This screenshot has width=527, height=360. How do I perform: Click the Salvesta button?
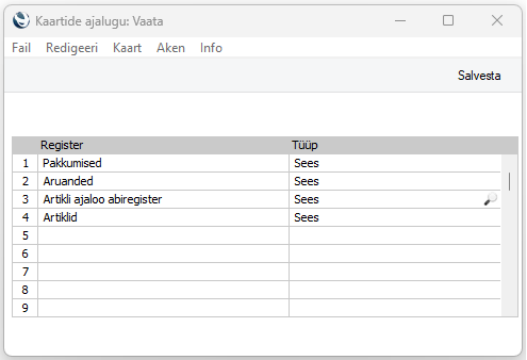point(479,75)
